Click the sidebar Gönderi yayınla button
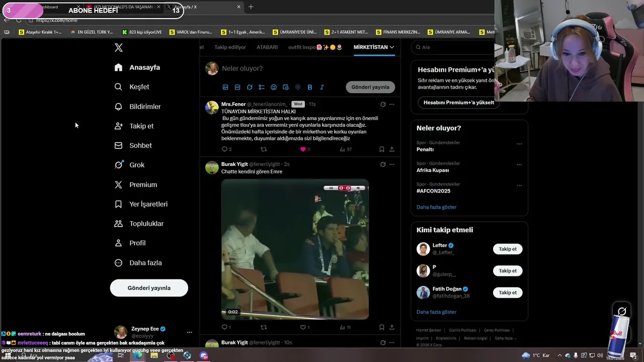This screenshot has width=644, height=362. pos(149,288)
